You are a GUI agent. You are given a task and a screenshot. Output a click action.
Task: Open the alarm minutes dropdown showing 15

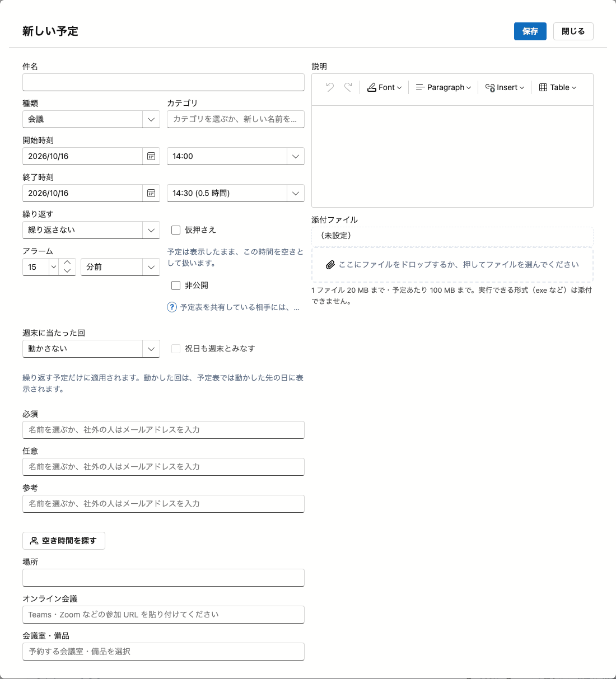coord(54,267)
